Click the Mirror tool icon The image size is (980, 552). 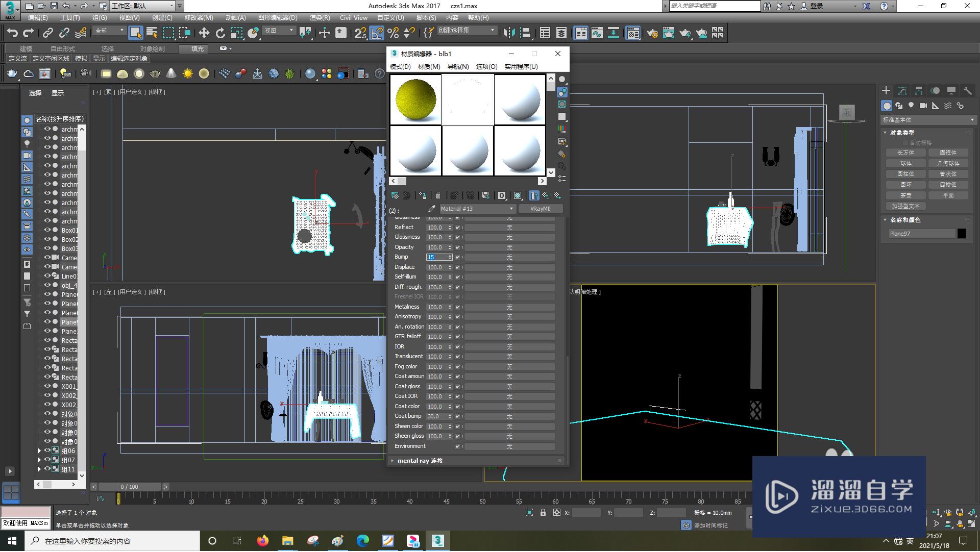coord(509,33)
